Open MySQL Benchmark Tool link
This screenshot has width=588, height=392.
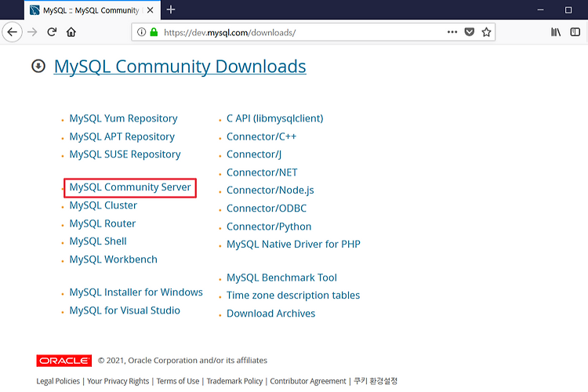[x=281, y=278]
